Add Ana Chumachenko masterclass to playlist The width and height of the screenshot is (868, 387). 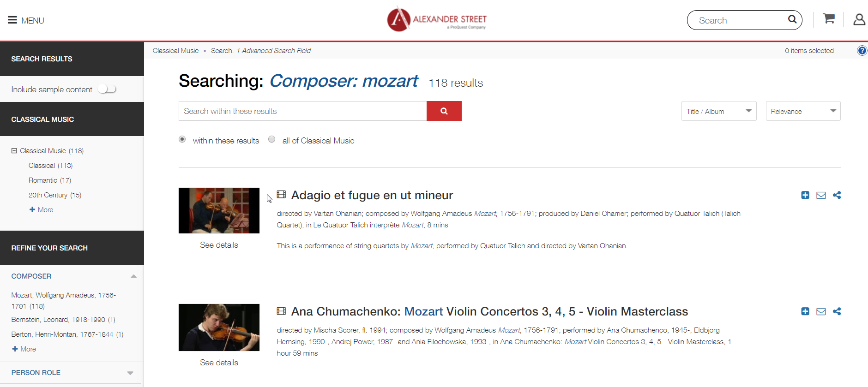pyautogui.click(x=805, y=311)
